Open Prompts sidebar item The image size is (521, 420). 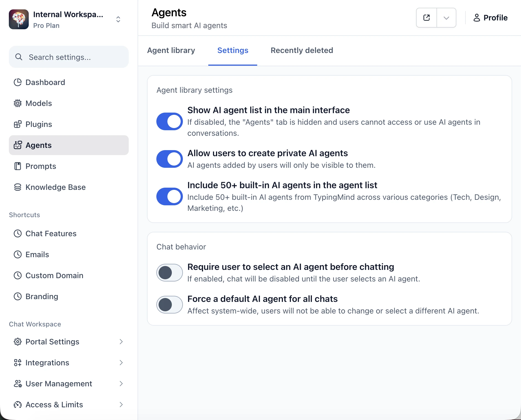(x=69, y=166)
